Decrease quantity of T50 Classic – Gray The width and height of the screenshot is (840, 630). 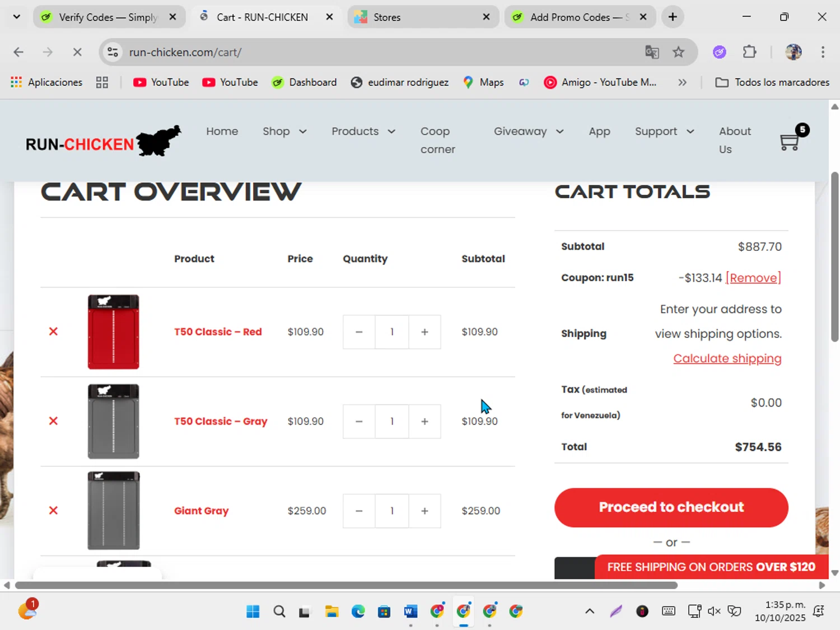[x=359, y=421]
